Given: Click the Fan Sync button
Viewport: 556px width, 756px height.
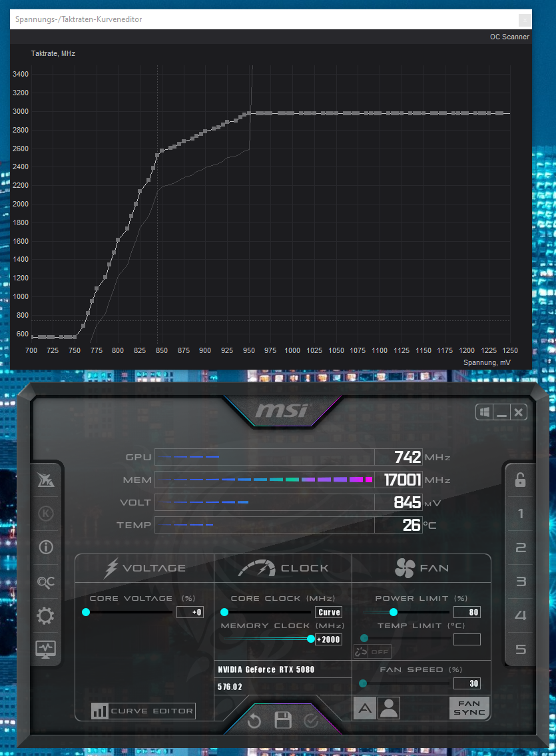Looking at the screenshot, I should point(469,708).
